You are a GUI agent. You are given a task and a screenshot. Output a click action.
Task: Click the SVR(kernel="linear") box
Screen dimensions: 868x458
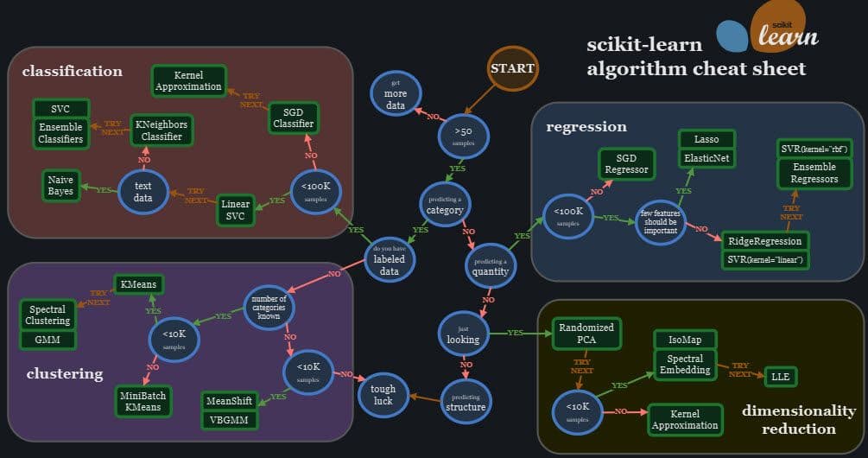tap(765, 260)
